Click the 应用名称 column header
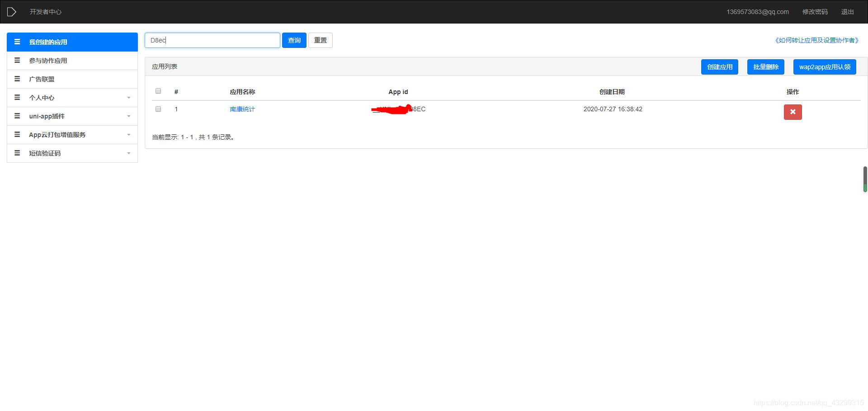 point(242,92)
